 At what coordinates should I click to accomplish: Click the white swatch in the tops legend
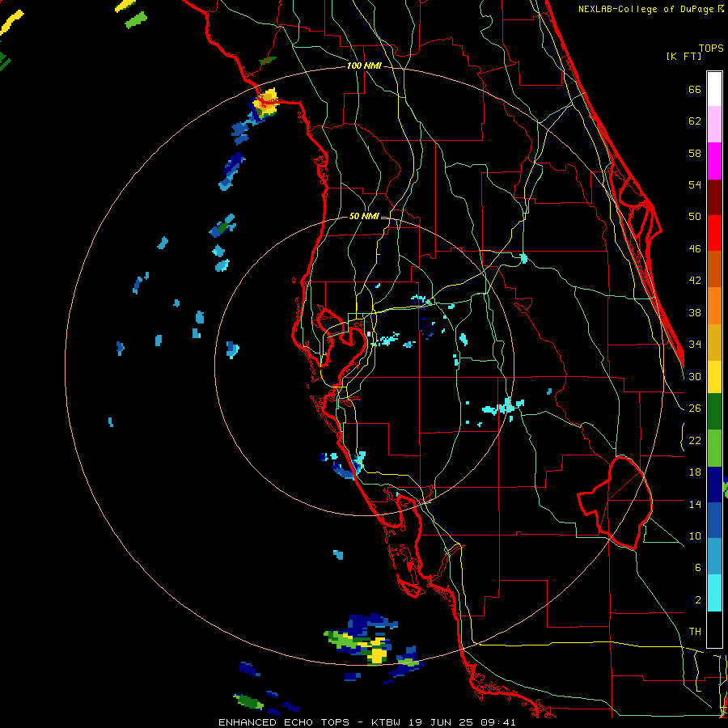pyautogui.click(x=714, y=89)
